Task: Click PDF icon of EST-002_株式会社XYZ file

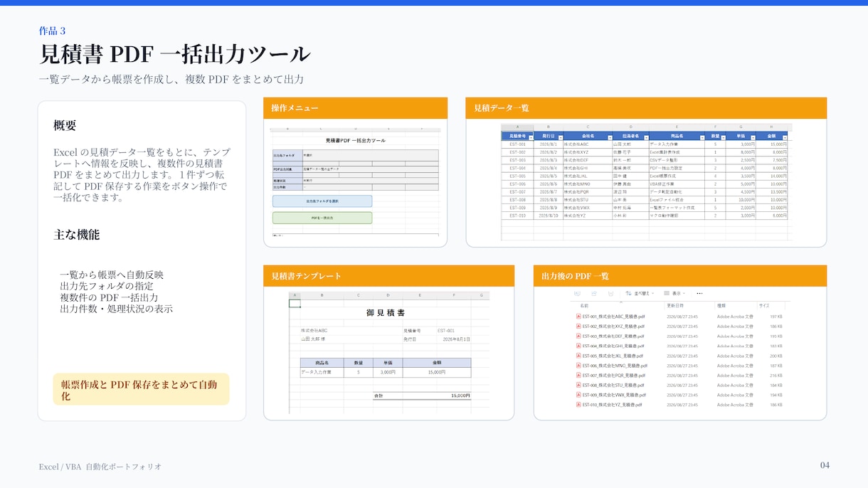Action: (578, 327)
